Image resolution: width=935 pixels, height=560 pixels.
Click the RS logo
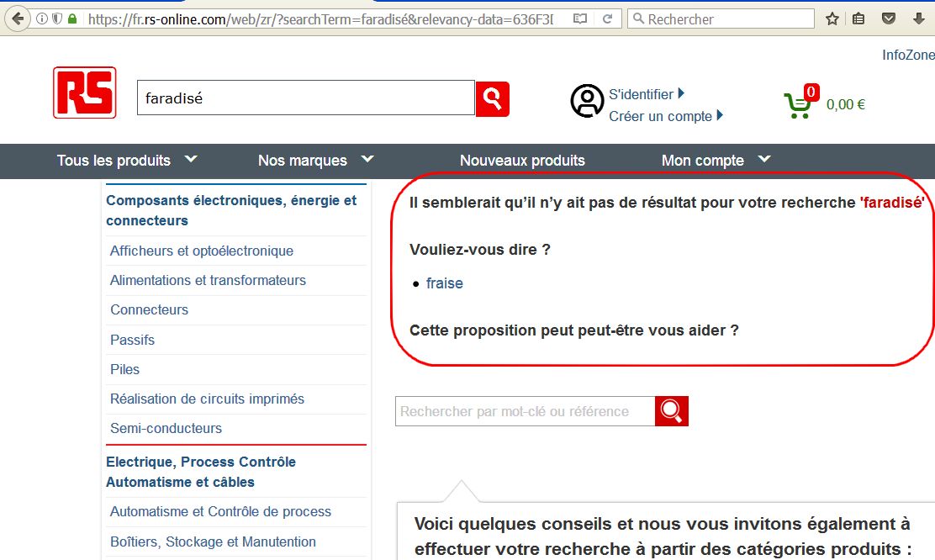pos(85,92)
